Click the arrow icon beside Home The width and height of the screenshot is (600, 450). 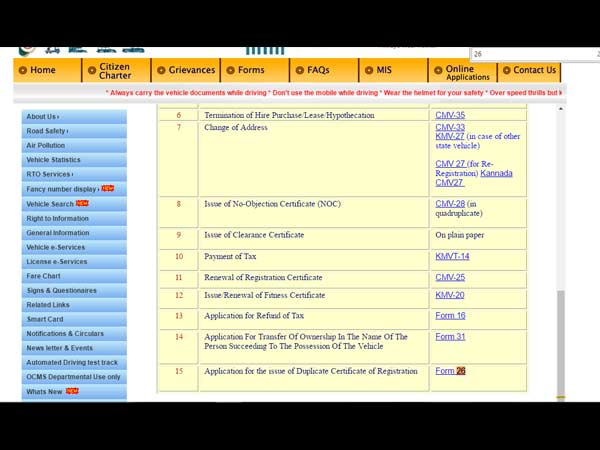(23, 70)
